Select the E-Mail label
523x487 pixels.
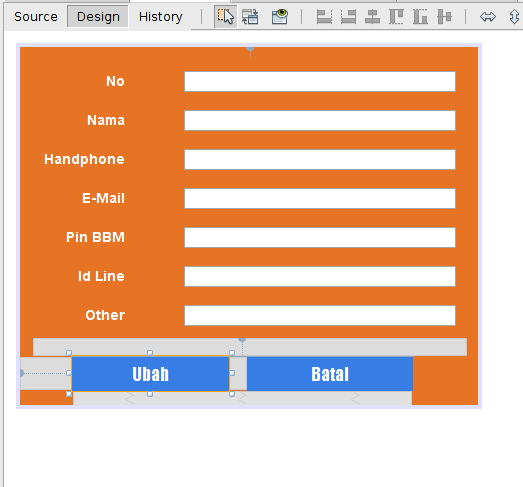click(x=103, y=198)
